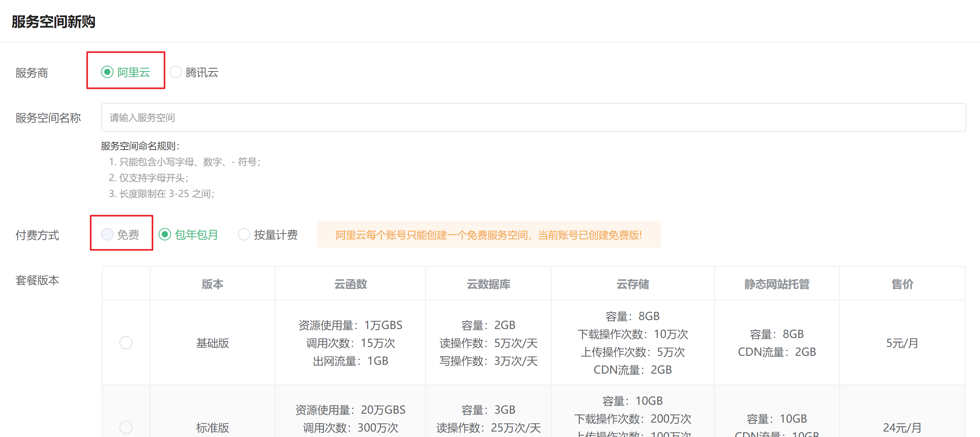Click the 基础版 version name cell
Screen dimensions: 980x437
pos(212,343)
